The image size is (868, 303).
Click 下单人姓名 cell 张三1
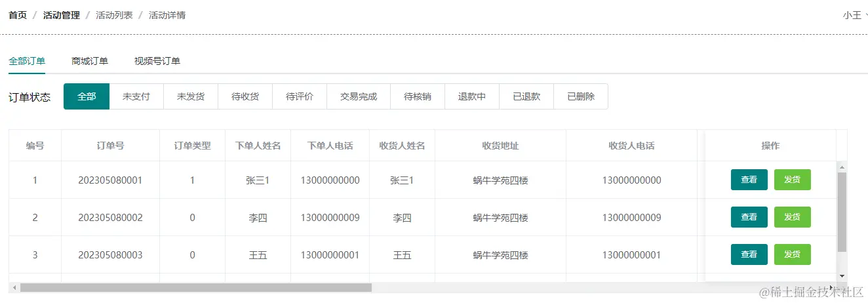258,180
